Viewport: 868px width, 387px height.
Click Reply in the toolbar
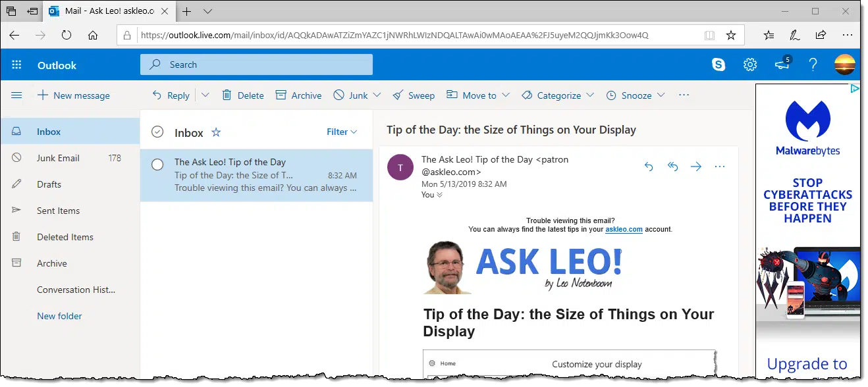click(171, 95)
